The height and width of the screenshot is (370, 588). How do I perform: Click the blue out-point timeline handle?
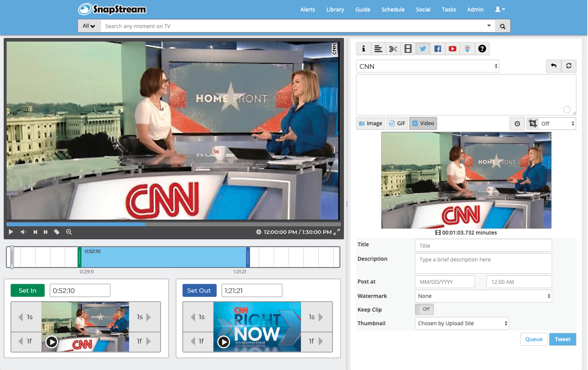tap(248, 257)
